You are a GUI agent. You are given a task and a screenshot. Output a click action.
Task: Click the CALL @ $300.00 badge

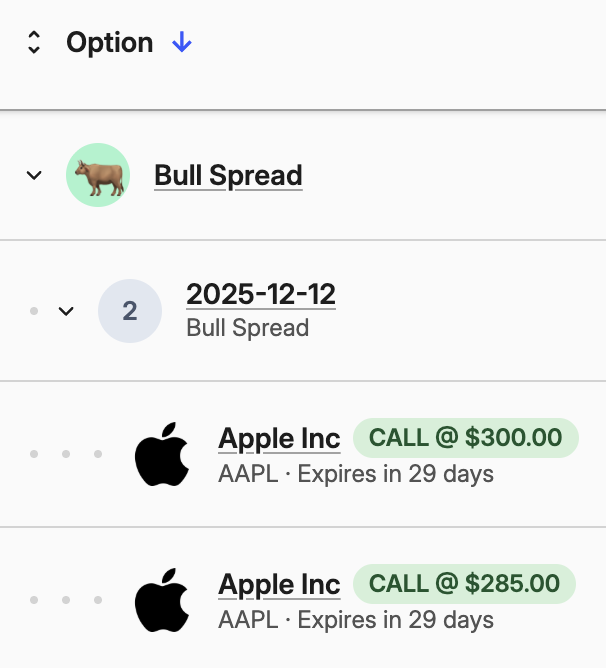coord(466,438)
